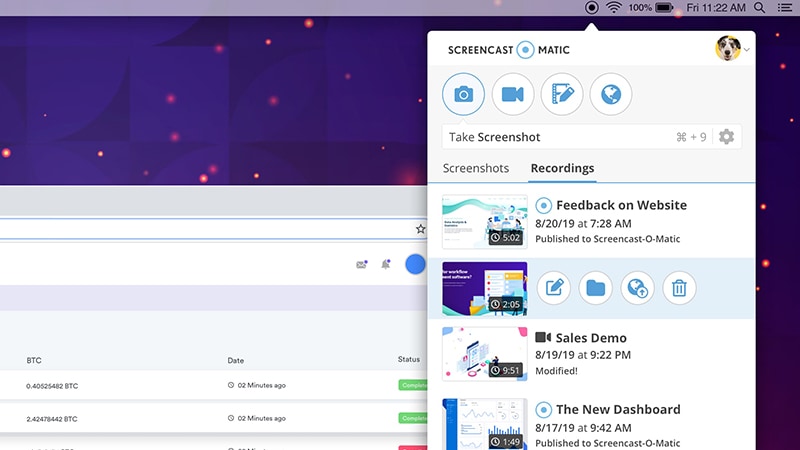Open screenshot settings gear icon
The height and width of the screenshot is (450, 800).
(x=726, y=137)
